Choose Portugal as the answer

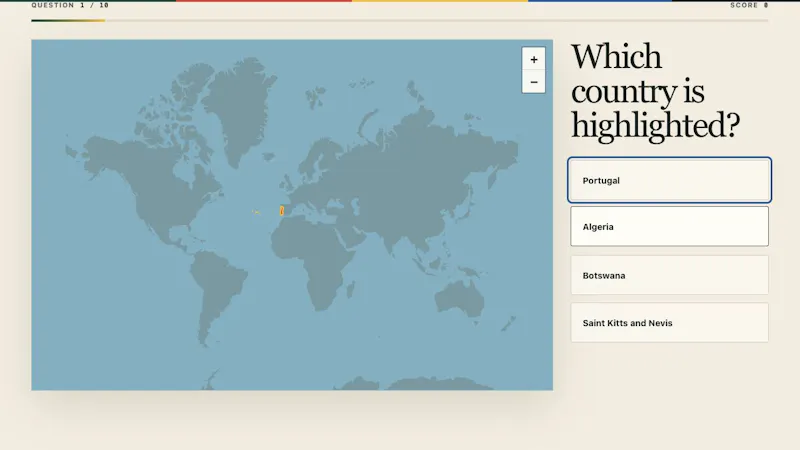[x=669, y=180]
